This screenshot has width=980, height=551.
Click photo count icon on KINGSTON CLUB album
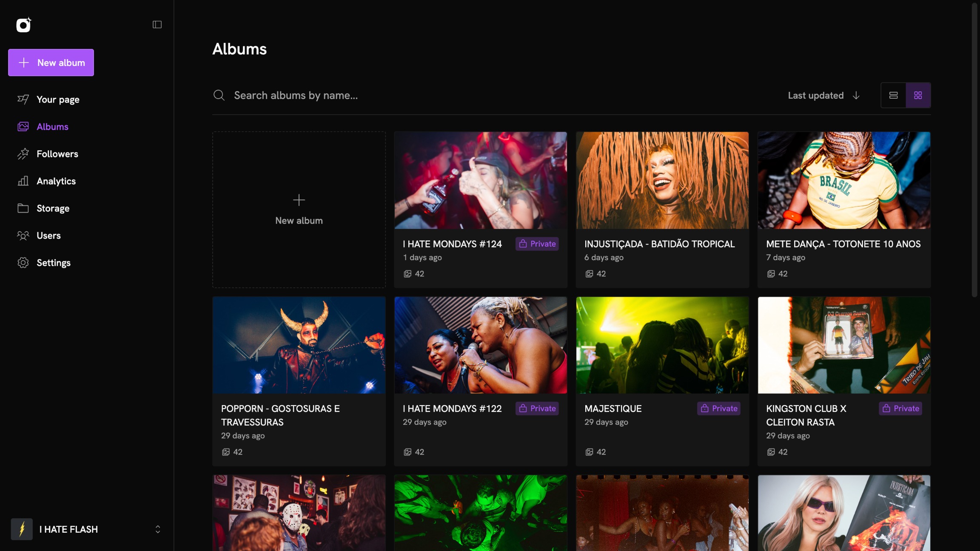(x=771, y=452)
